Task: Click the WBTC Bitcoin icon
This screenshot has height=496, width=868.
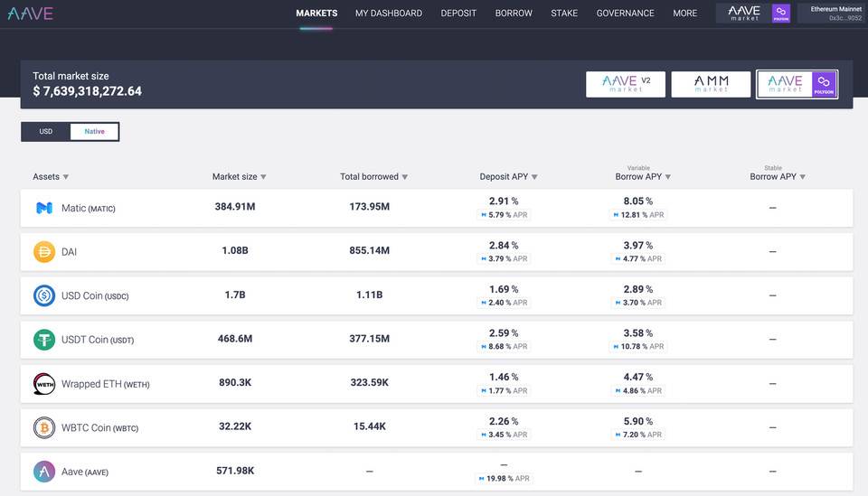Action: pyautogui.click(x=44, y=427)
